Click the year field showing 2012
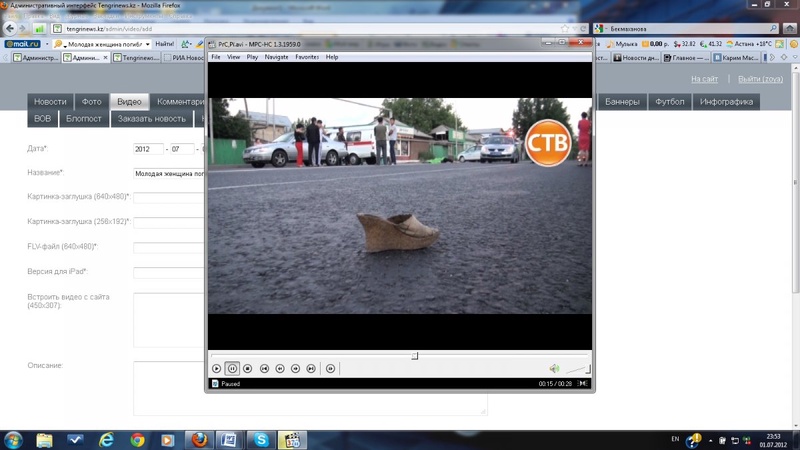 coord(148,149)
